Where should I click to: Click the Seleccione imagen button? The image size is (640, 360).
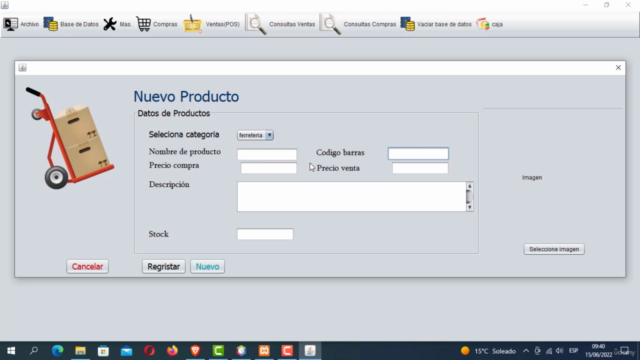554,249
